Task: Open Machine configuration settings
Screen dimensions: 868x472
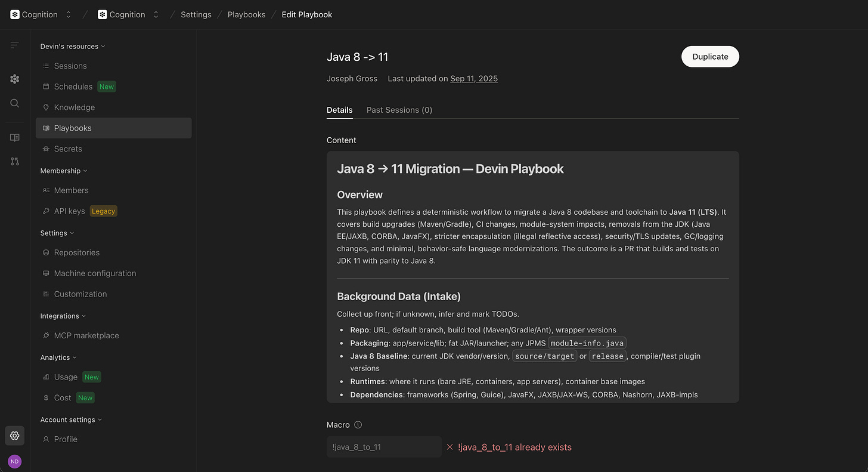Action: [114, 273]
